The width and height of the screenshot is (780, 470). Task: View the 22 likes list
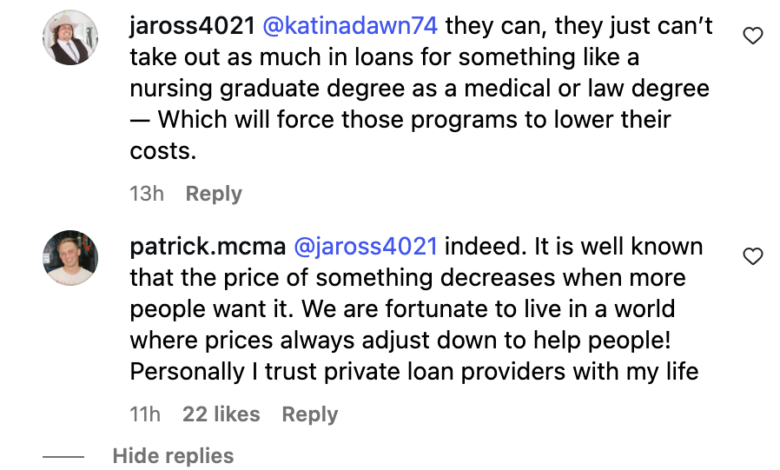(222, 414)
